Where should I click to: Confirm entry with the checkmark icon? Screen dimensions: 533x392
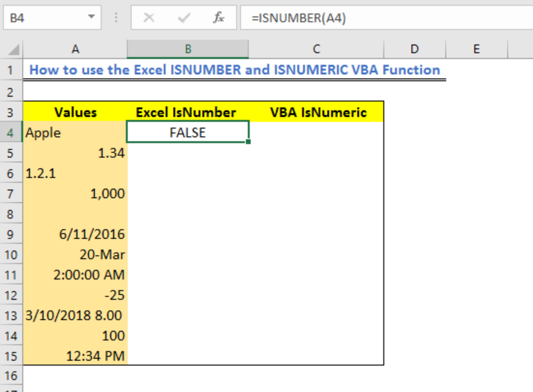coord(184,17)
